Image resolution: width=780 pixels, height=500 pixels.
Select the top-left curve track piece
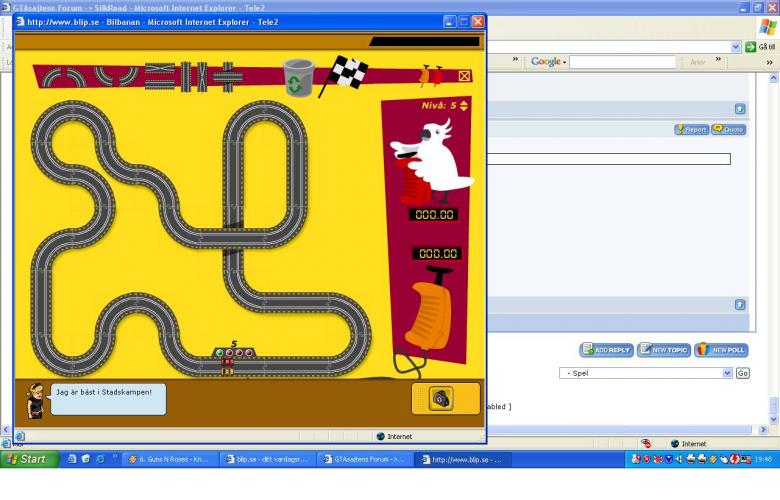click(52, 77)
